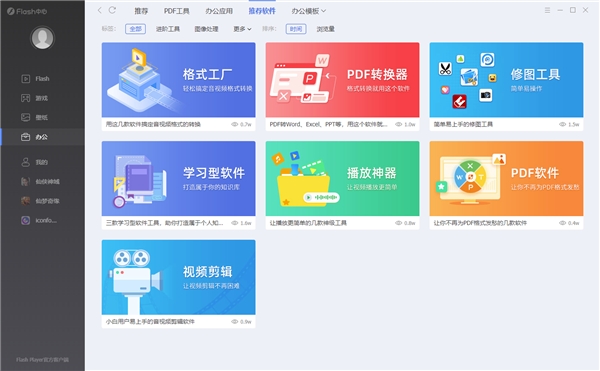600x371 pixels.
Task: Switch to the PDF工具 tab
Action: pos(176,11)
